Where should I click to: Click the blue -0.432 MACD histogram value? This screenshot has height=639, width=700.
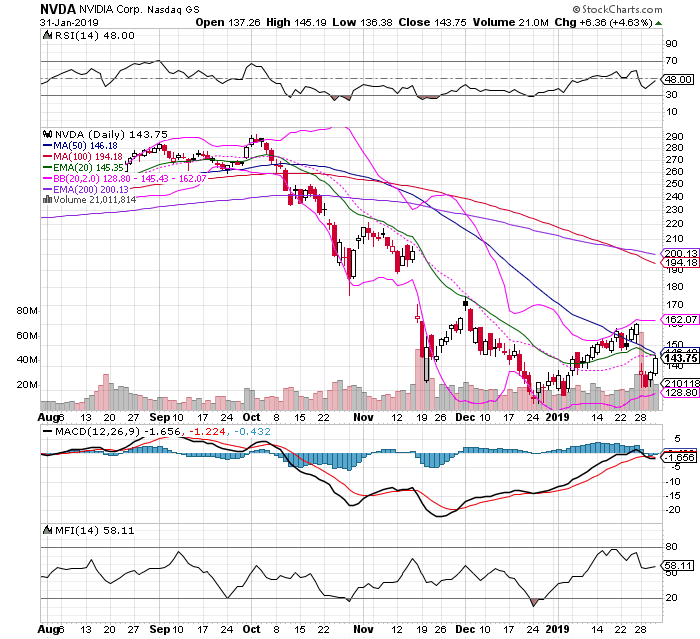[251, 432]
